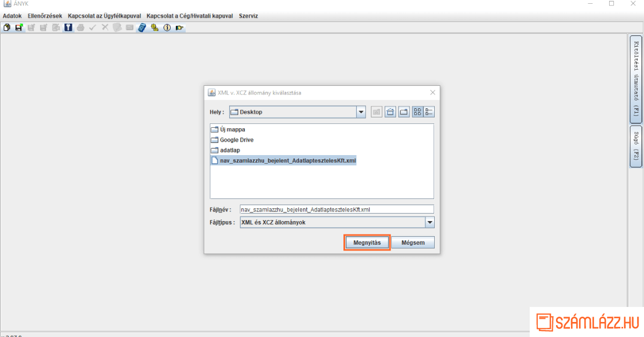This screenshot has height=337, width=644.
Task: Click the Fájlnév text field
Action: click(336, 209)
